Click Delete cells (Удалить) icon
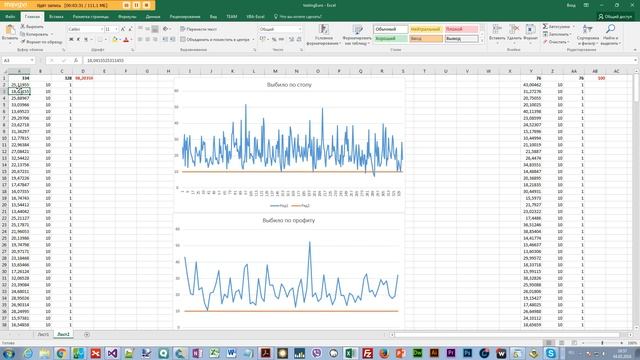The height and width of the screenshot is (360, 640). pos(514,33)
